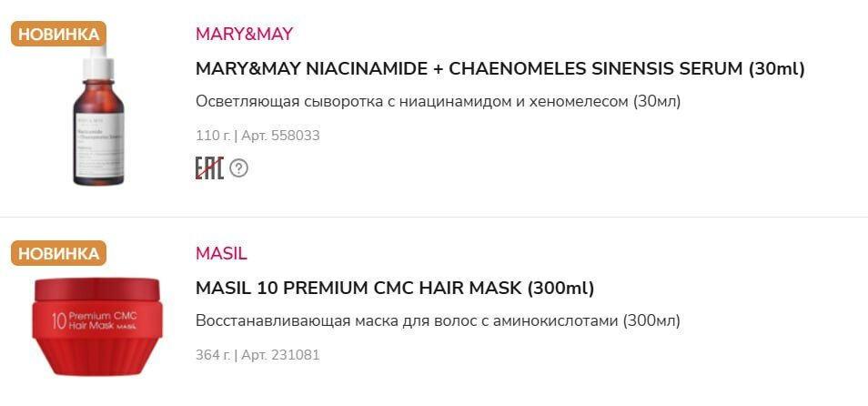Open the question mark help icon
The height and width of the screenshot is (406, 868).
pos(238,168)
